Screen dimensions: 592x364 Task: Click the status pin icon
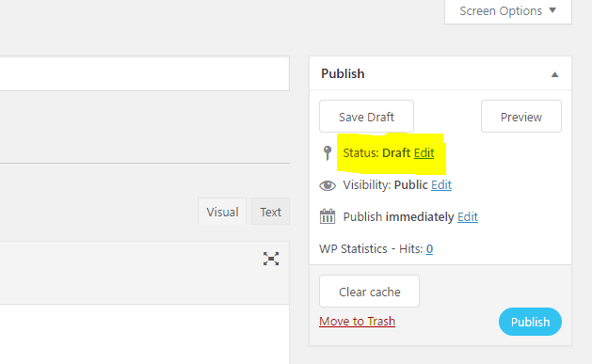(328, 153)
